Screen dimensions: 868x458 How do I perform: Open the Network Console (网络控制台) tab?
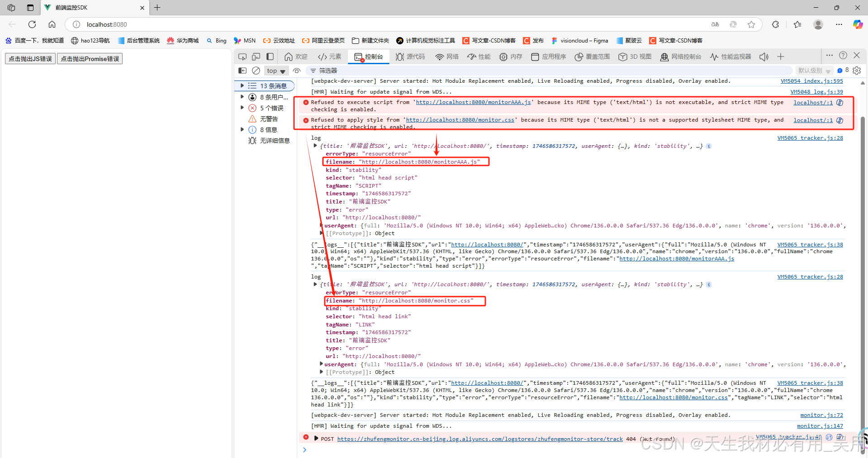pyautogui.click(x=681, y=57)
